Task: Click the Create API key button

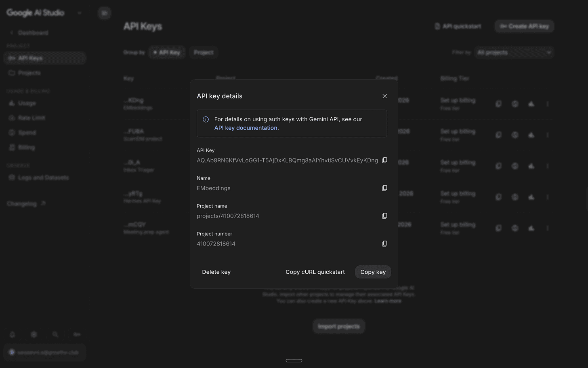Action: pos(524,26)
